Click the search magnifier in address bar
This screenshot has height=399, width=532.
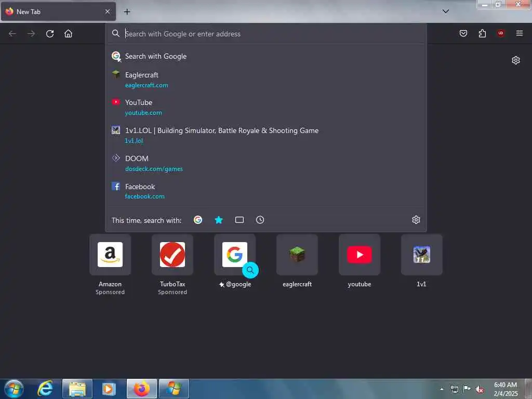click(x=116, y=33)
